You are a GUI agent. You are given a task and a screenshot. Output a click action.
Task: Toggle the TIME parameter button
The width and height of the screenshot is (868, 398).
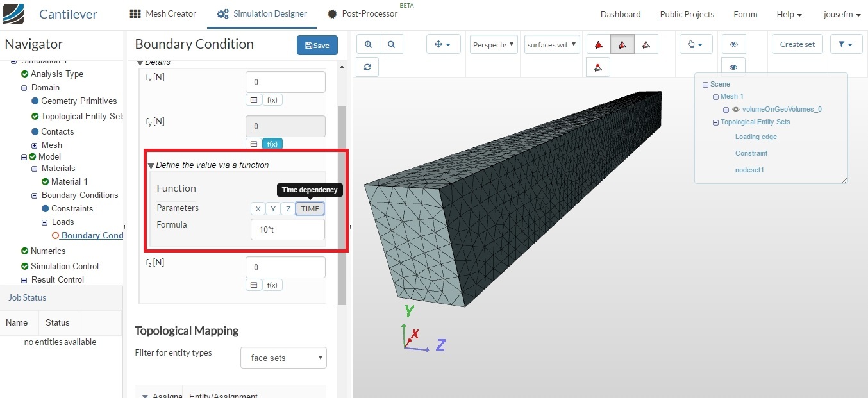(x=310, y=209)
